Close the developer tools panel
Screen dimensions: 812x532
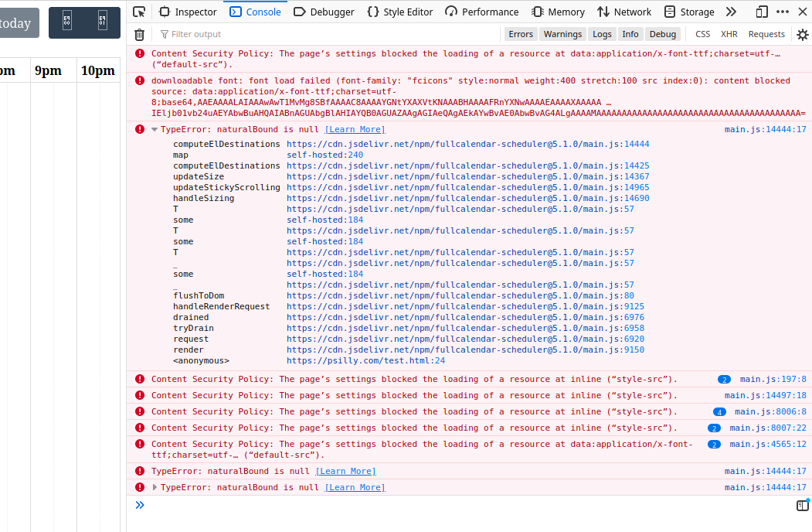[x=802, y=12]
